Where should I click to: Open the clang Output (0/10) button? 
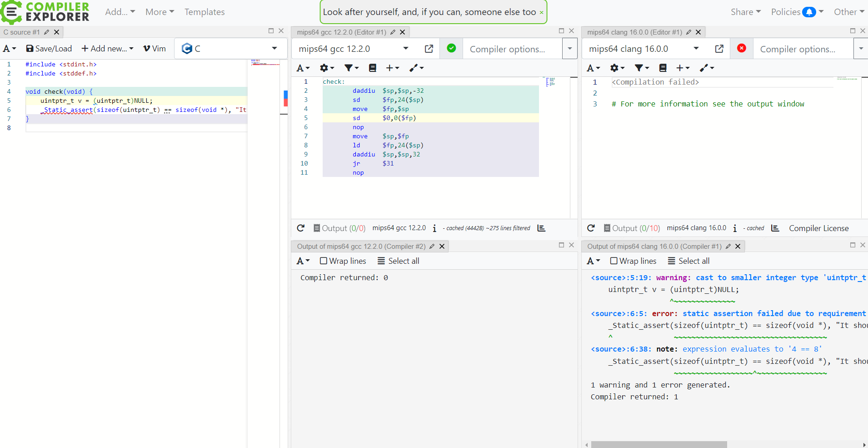632,228
